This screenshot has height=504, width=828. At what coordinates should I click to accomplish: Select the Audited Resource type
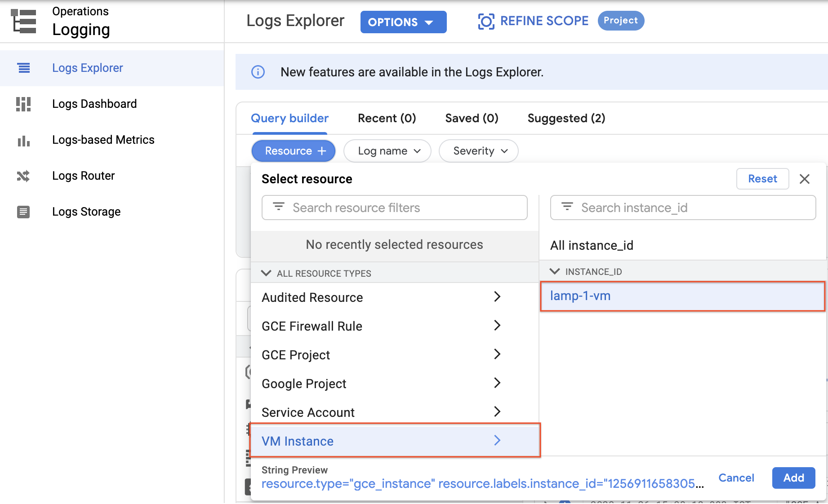(x=395, y=297)
